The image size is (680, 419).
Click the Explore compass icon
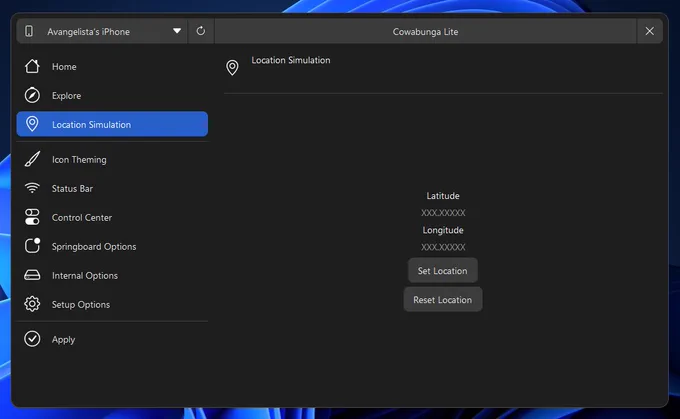32,95
